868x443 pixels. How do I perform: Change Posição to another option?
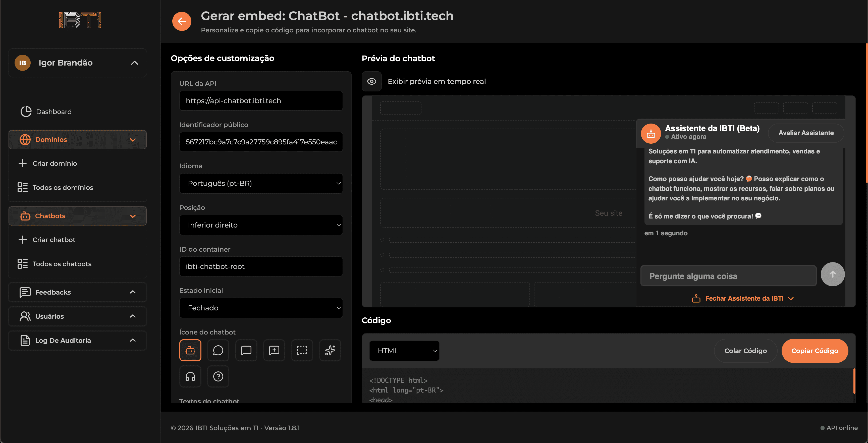[261, 225]
